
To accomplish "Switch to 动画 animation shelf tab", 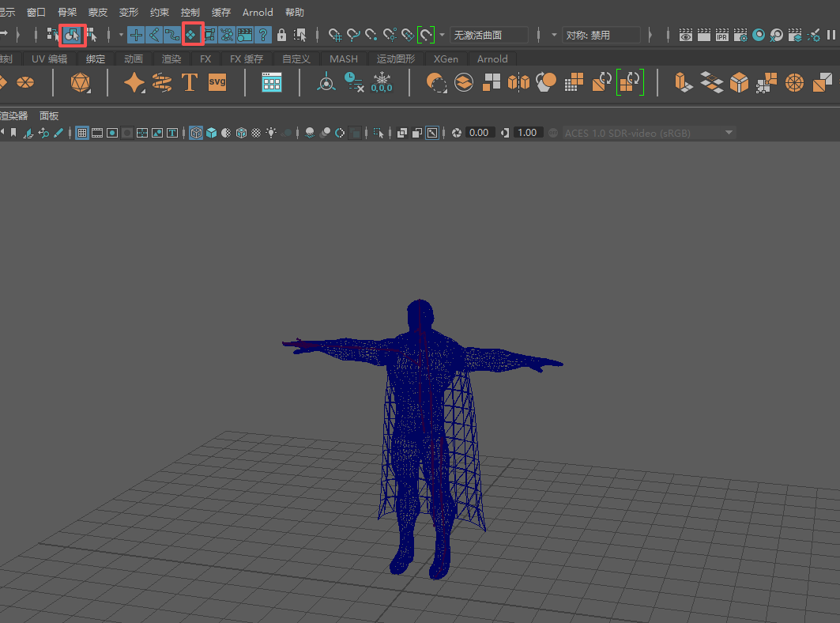I will click(134, 59).
